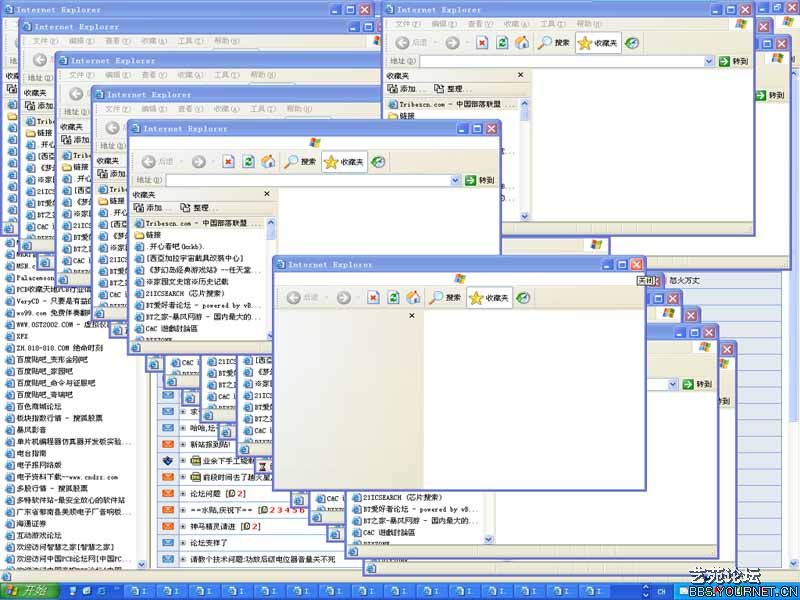The image size is (800, 600).
Task: Open the 论坛变样了 forum thread
Action: [x=209, y=543]
